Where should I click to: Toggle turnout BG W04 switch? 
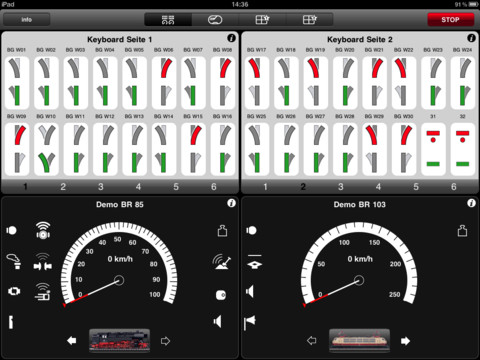(x=105, y=83)
